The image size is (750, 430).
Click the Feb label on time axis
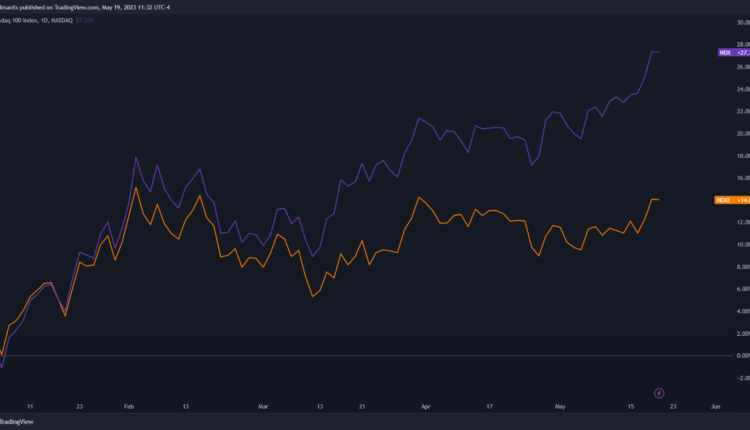coord(128,408)
